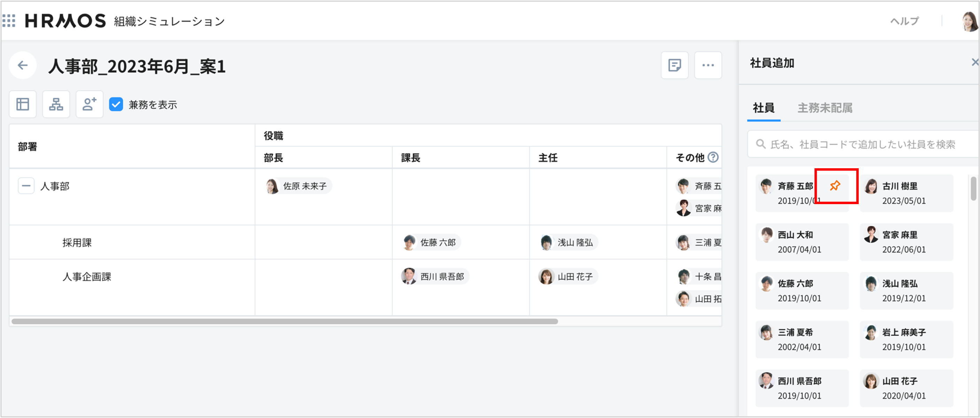Click the 佐原 未来子 employee chip

tap(299, 186)
